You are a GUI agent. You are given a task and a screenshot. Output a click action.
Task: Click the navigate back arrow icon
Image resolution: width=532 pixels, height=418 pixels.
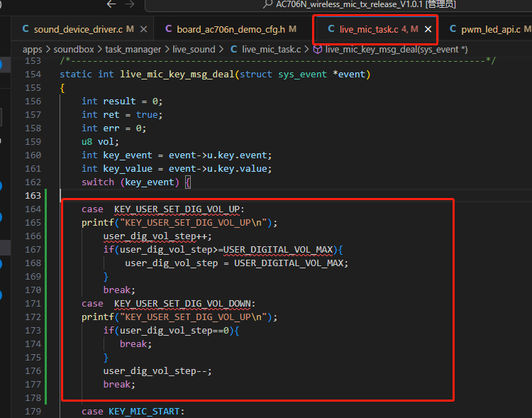click(x=111, y=4)
